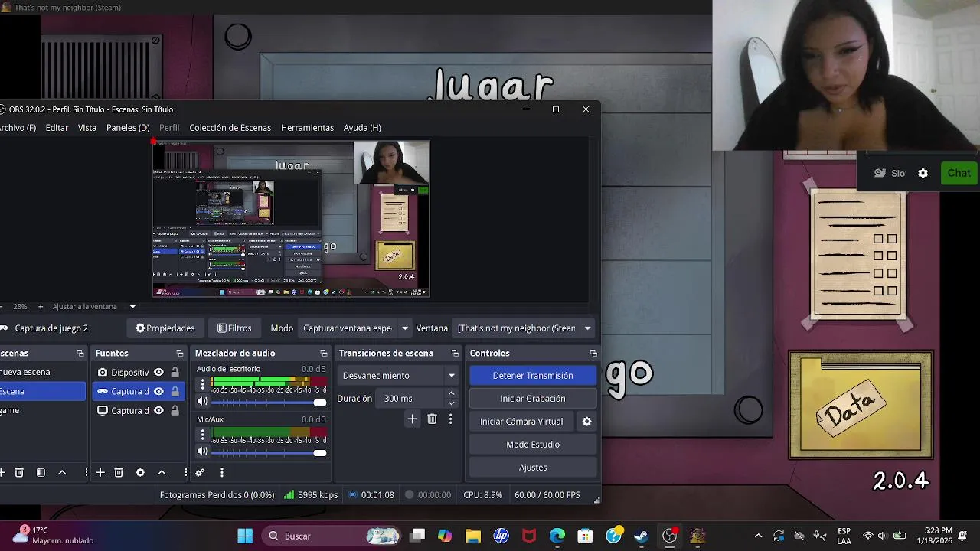The height and width of the screenshot is (551, 980).
Task: Open the Paneles (D) menu
Action: click(x=128, y=128)
